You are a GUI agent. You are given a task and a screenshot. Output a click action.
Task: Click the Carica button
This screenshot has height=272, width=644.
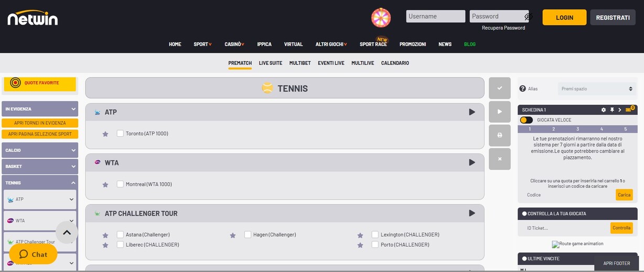click(624, 195)
